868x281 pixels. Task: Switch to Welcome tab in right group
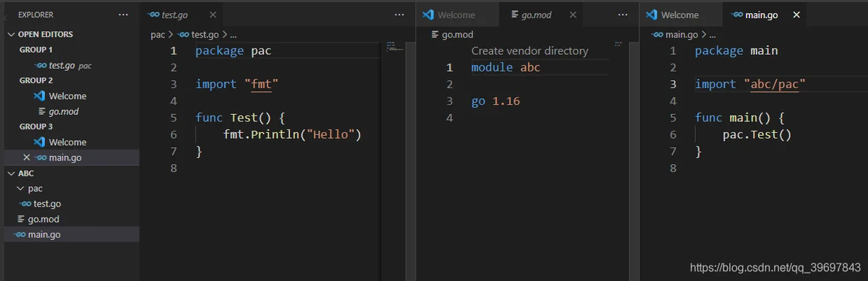681,14
